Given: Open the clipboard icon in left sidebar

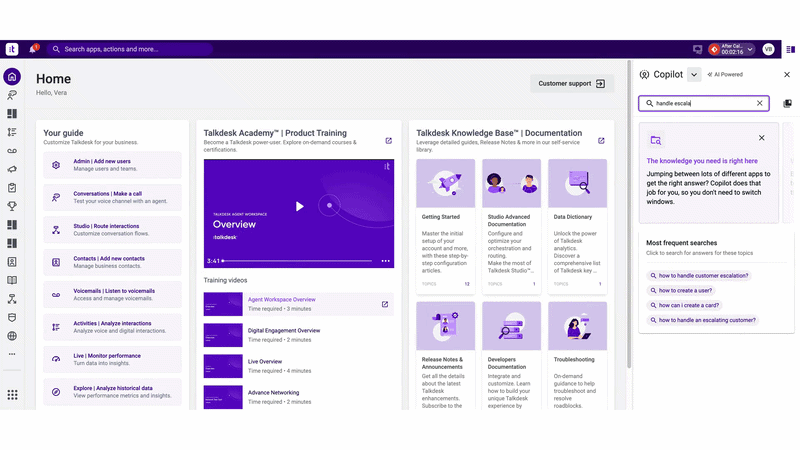Looking at the screenshot, I should [x=12, y=188].
